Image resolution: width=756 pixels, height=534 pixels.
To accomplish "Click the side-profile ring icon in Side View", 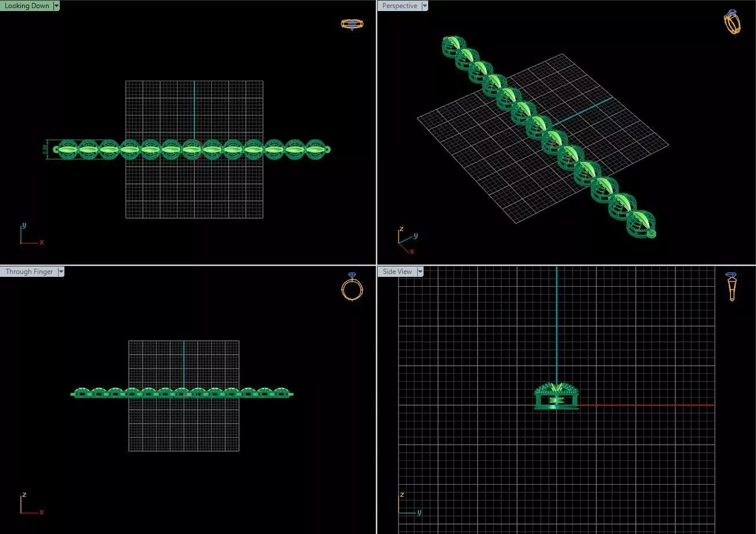I will pyautogui.click(x=732, y=287).
